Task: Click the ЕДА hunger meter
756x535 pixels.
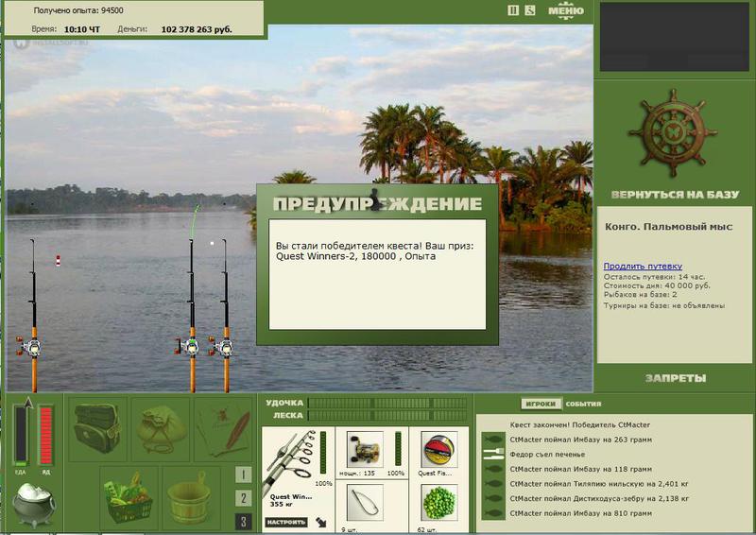Action: [x=21, y=434]
